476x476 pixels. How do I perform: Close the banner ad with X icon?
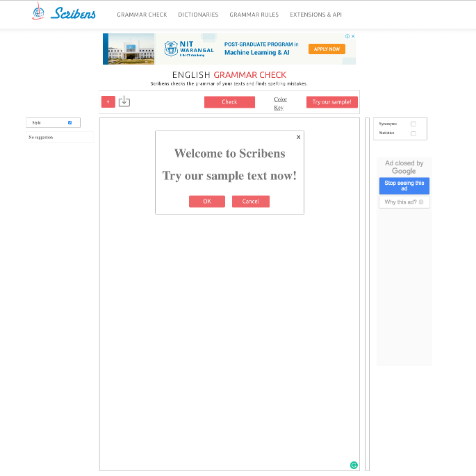click(353, 37)
